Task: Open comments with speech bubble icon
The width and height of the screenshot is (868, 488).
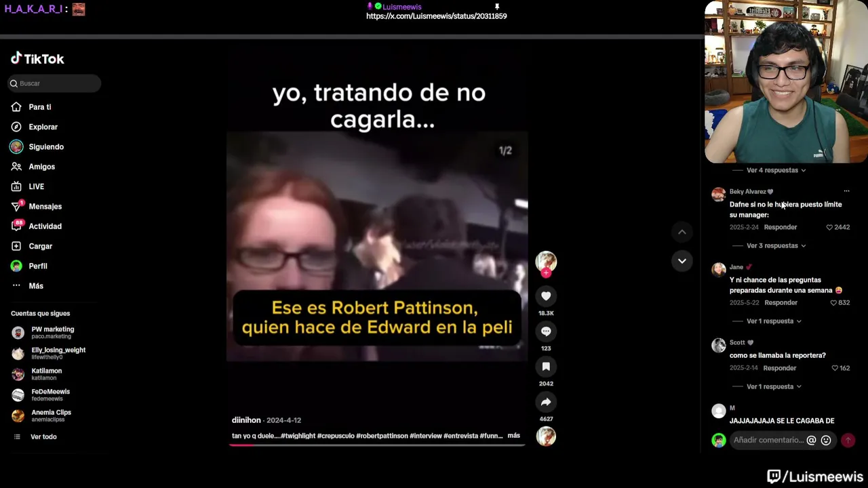Action: coord(546,331)
